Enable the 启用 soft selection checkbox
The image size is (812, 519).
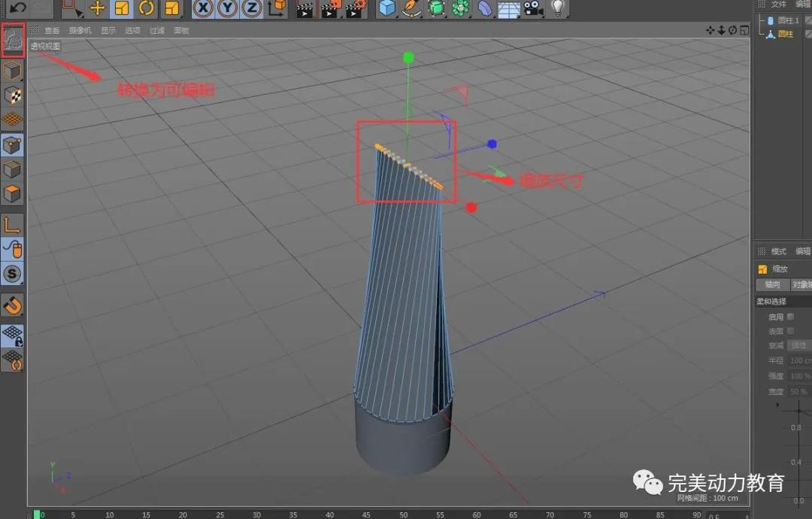tap(790, 317)
